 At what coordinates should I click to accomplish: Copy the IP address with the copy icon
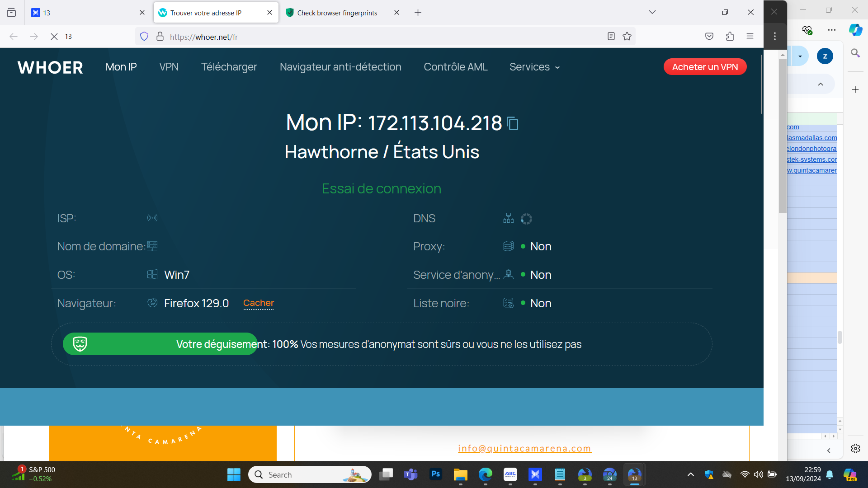[513, 123]
